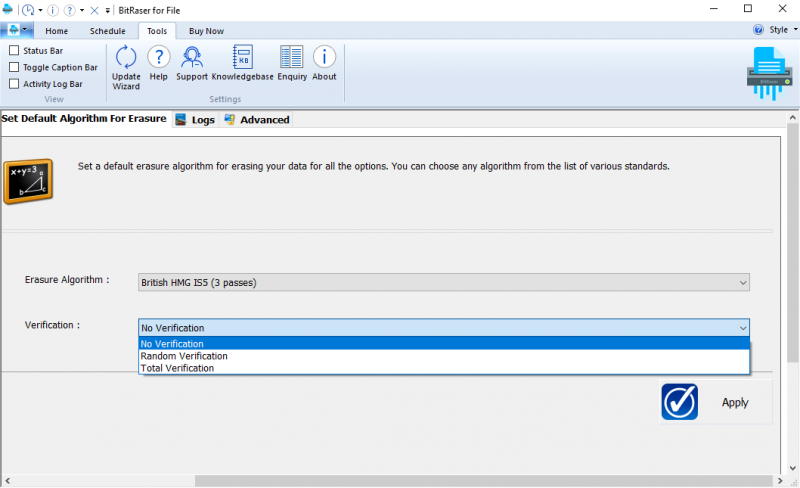Viewport: 800px width, 488px height.
Task: Open the Buy Now tab
Action: tap(206, 31)
